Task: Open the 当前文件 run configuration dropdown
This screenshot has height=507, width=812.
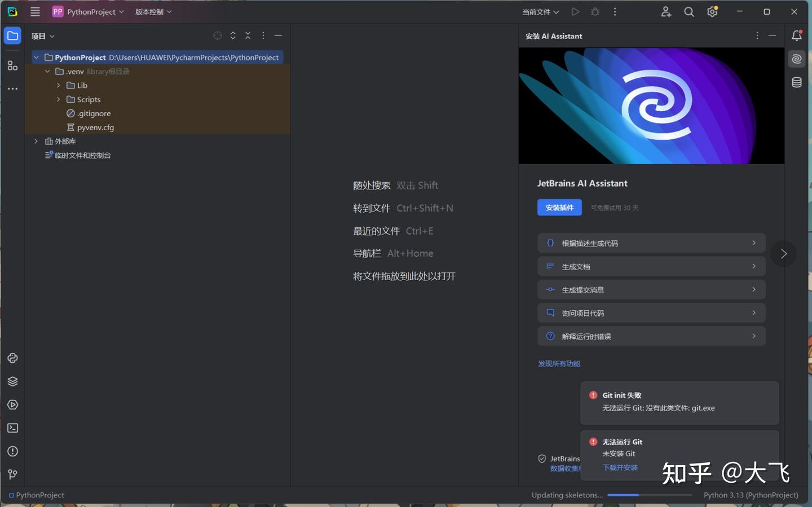Action: [540, 11]
